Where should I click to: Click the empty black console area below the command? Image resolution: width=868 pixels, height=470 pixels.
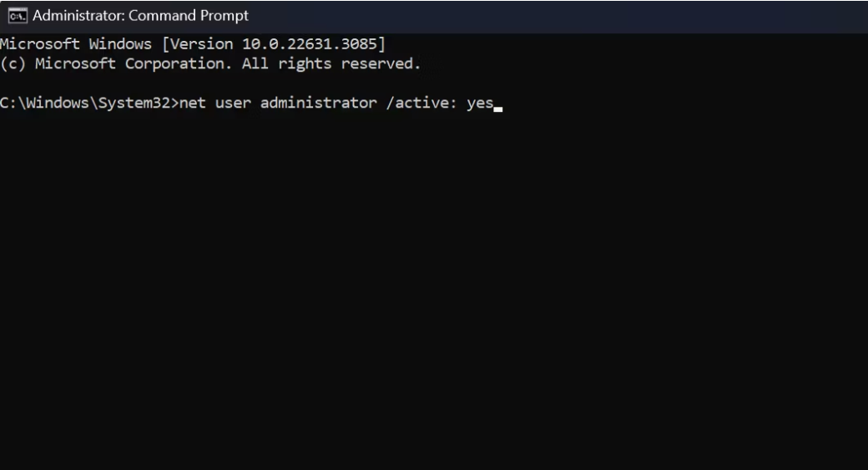click(434, 292)
